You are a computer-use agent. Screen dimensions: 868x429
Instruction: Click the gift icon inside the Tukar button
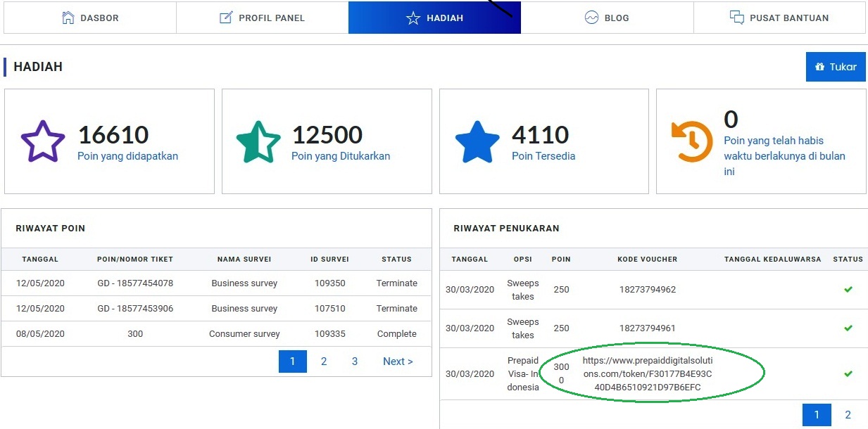tap(822, 66)
